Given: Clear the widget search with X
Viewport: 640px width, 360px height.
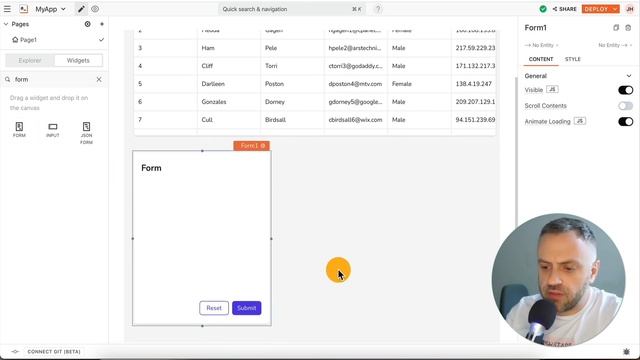Looking at the screenshot, I should pos(99,79).
